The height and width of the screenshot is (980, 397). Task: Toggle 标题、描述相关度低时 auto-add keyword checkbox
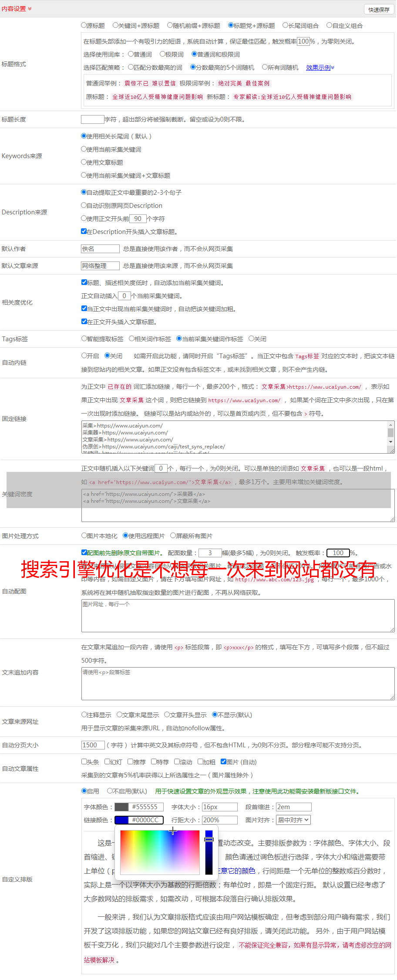coord(84,282)
